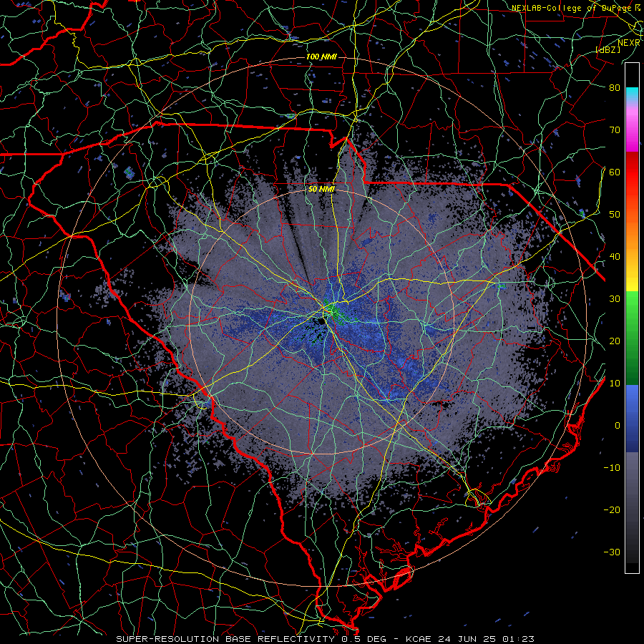Click the positive 10 value on the dBZ scale

(615, 384)
